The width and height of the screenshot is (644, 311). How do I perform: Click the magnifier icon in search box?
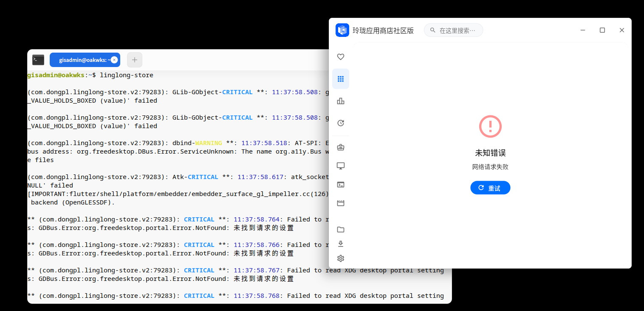433,30
